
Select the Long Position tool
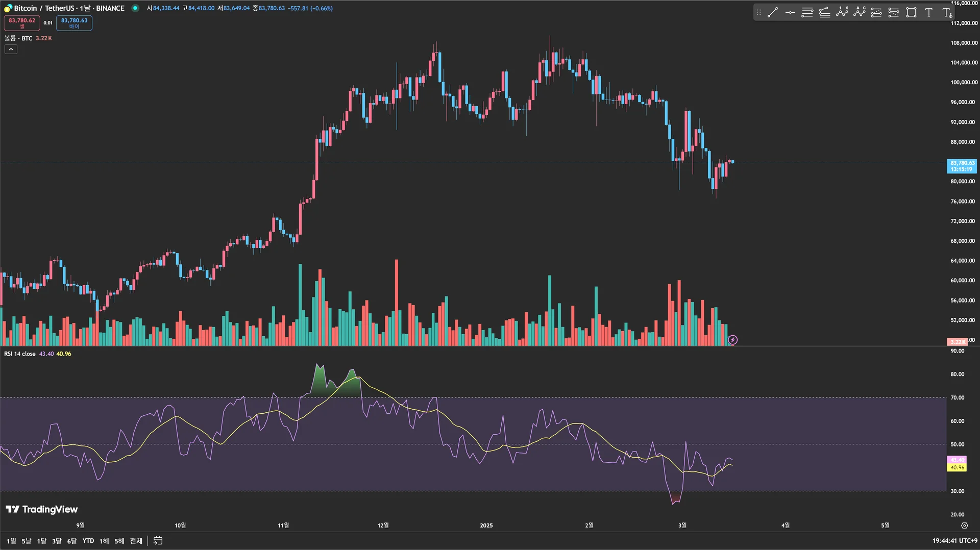pyautogui.click(x=876, y=13)
